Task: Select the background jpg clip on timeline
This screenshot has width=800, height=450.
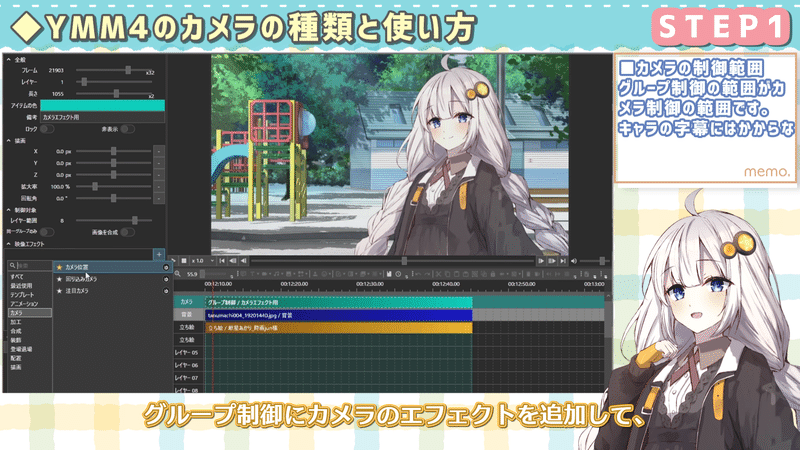Action: tap(338, 315)
